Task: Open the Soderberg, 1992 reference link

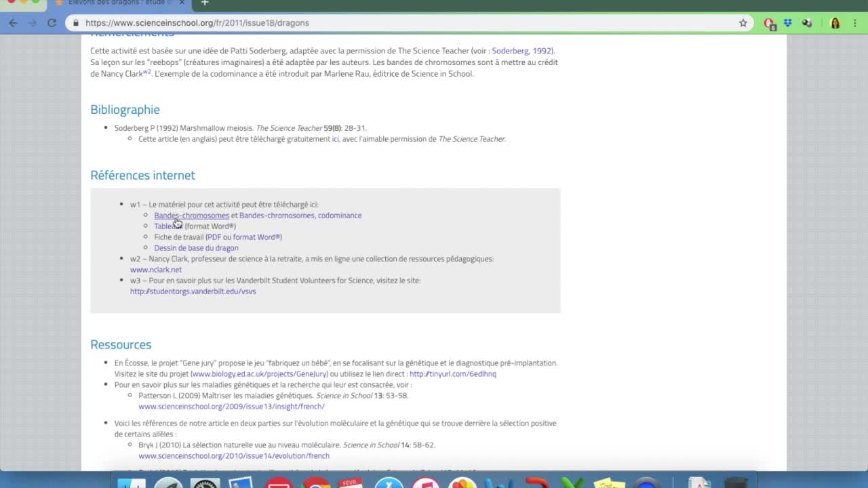Action: (x=522, y=51)
